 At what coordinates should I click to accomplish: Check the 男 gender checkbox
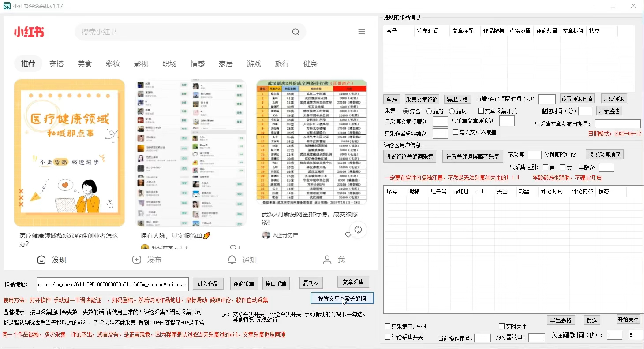point(546,167)
